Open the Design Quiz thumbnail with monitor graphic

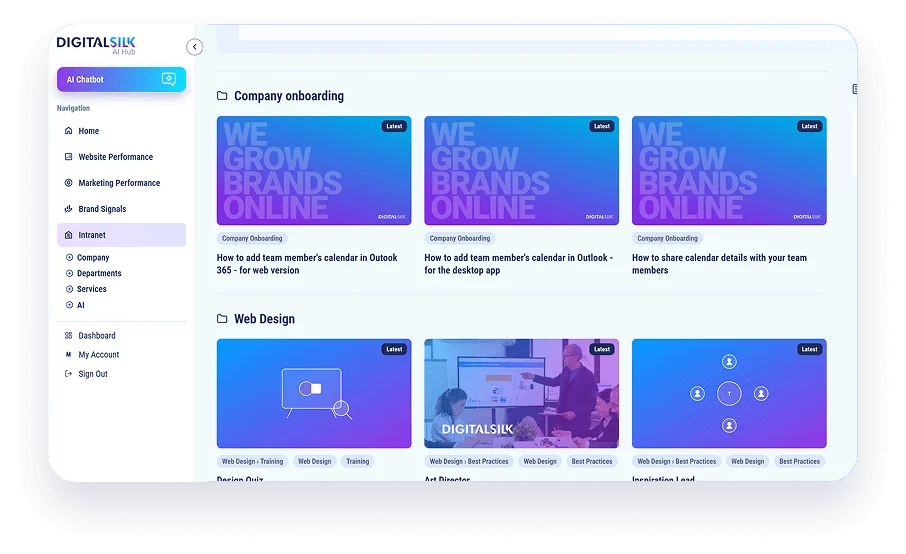coord(314,393)
